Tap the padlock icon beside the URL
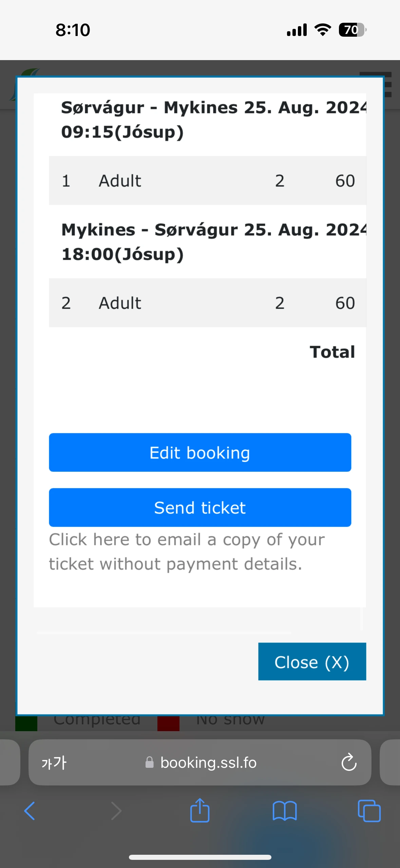Viewport: 400px width, 868px height. (x=149, y=763)
